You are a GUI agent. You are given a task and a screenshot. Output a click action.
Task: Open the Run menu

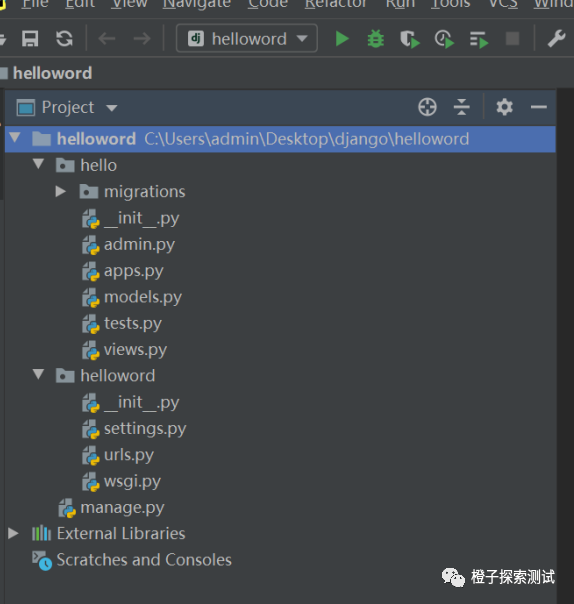tap(400, 4)
